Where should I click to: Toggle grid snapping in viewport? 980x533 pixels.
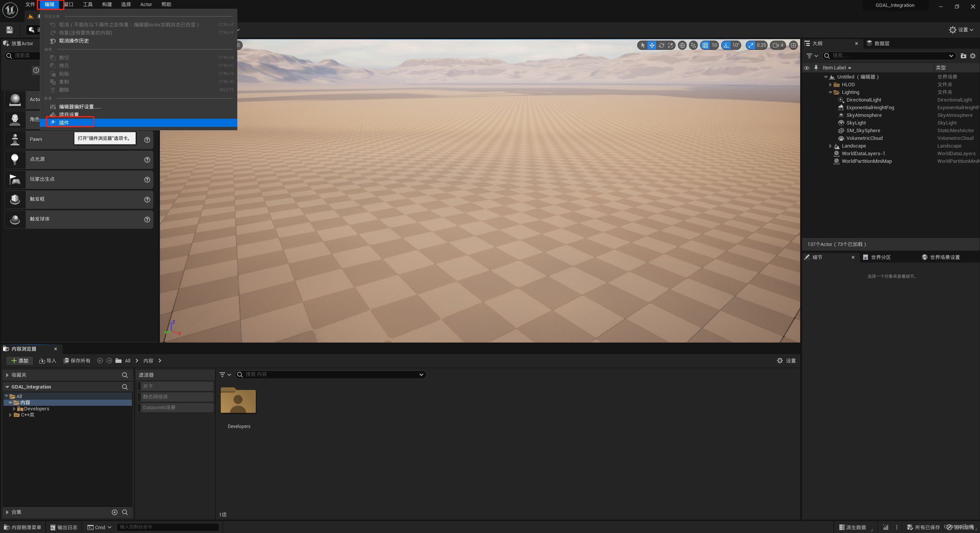click(705, 45)
